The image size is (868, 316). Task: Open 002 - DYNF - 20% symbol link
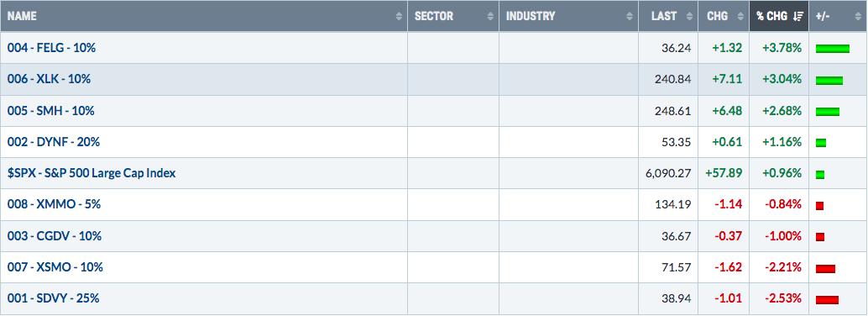tap(54, 141)
